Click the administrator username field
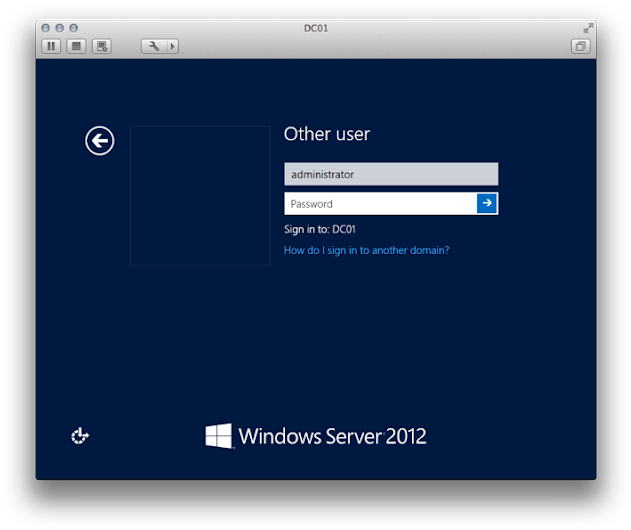This screenshot has width=631, height=530. coord(391,174)
